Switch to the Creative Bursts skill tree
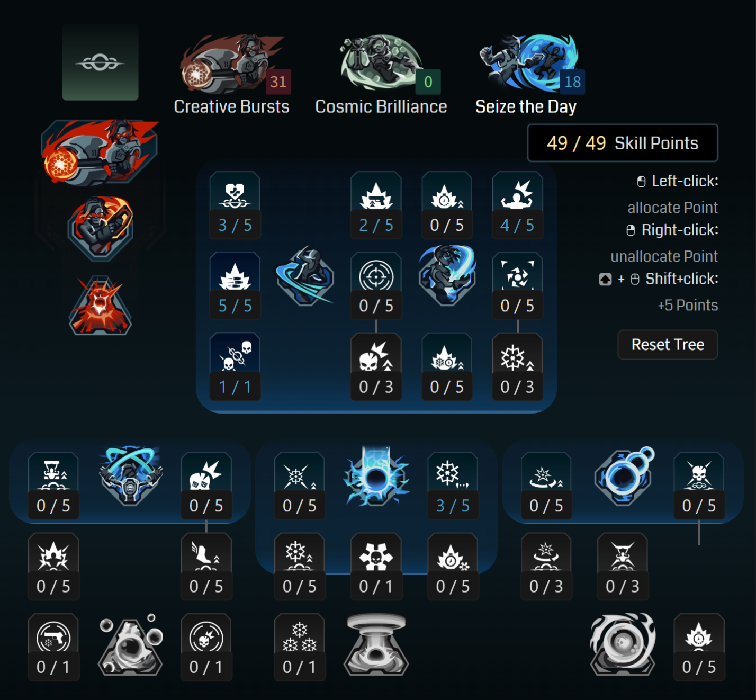This screenshot has height=700, width=756. 232,75
